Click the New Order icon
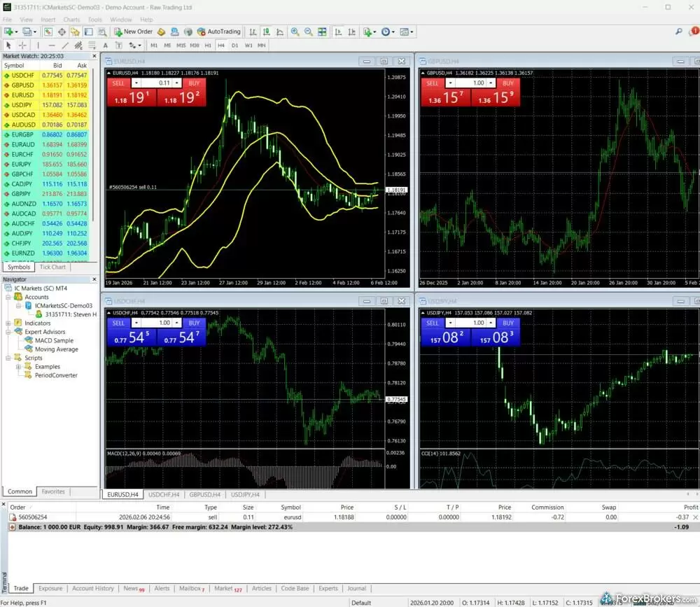 (x=133, y=32)
